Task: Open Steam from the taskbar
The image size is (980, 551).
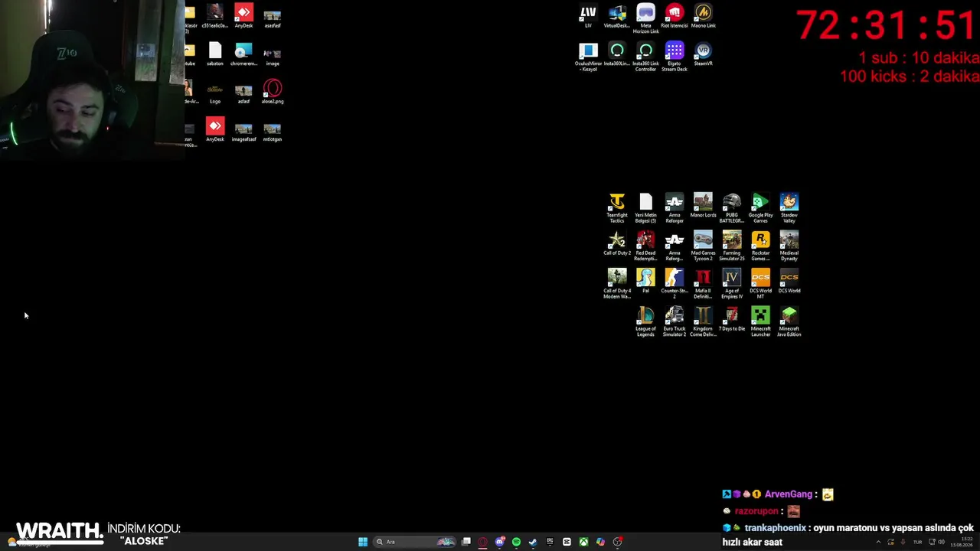Action: pyautogui.click(x=533, y=542)
